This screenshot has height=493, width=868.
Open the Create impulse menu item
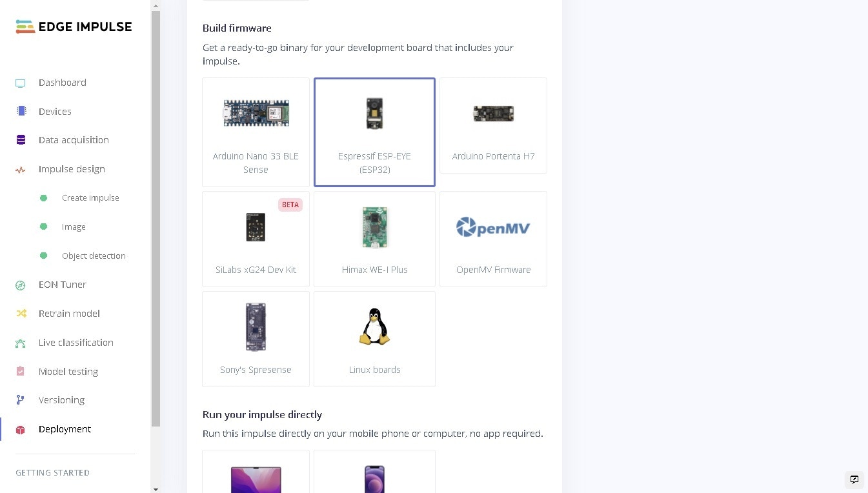[90, 198]
